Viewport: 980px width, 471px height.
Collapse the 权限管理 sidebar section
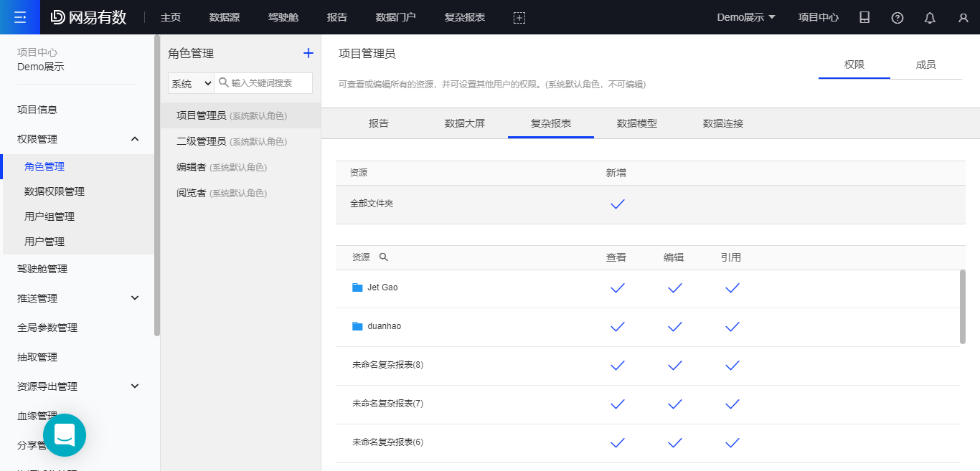[x=135, y=139]
